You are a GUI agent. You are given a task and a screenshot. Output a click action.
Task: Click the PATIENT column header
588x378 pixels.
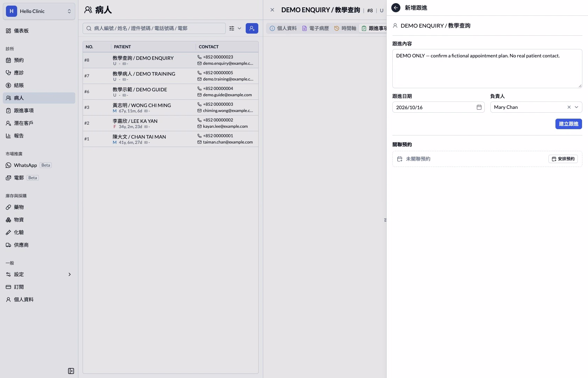click(153, 47)
